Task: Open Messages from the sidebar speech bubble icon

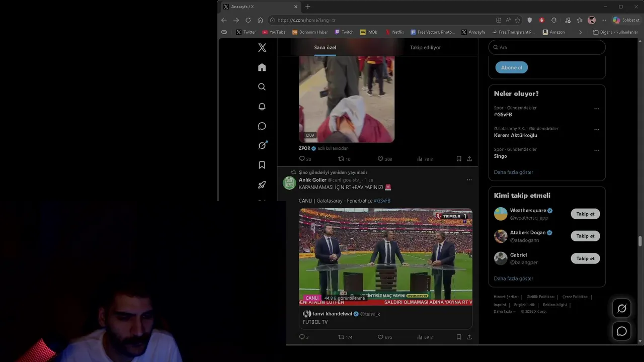Action: point(262,126)
